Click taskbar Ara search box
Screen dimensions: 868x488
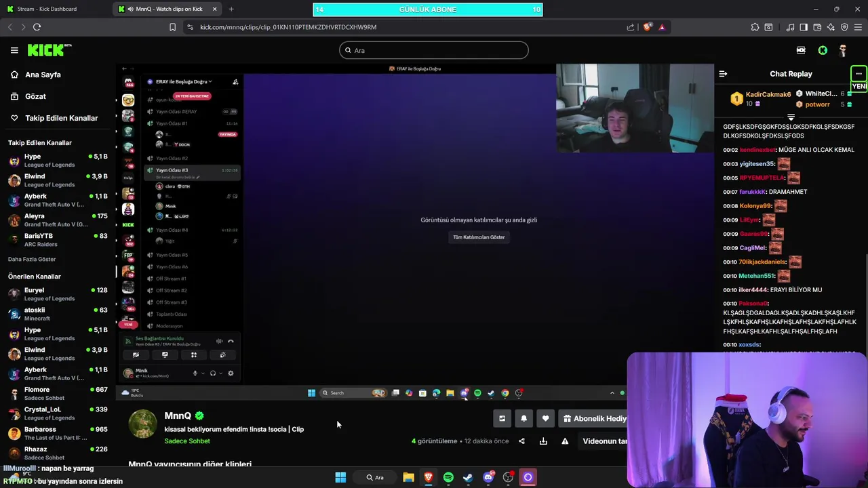click(376, 477)
